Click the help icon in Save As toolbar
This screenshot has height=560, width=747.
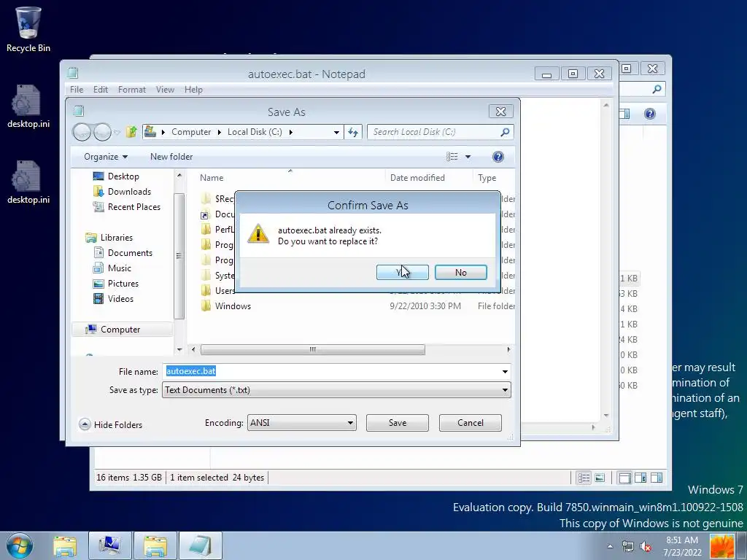[x=498, y=157]
